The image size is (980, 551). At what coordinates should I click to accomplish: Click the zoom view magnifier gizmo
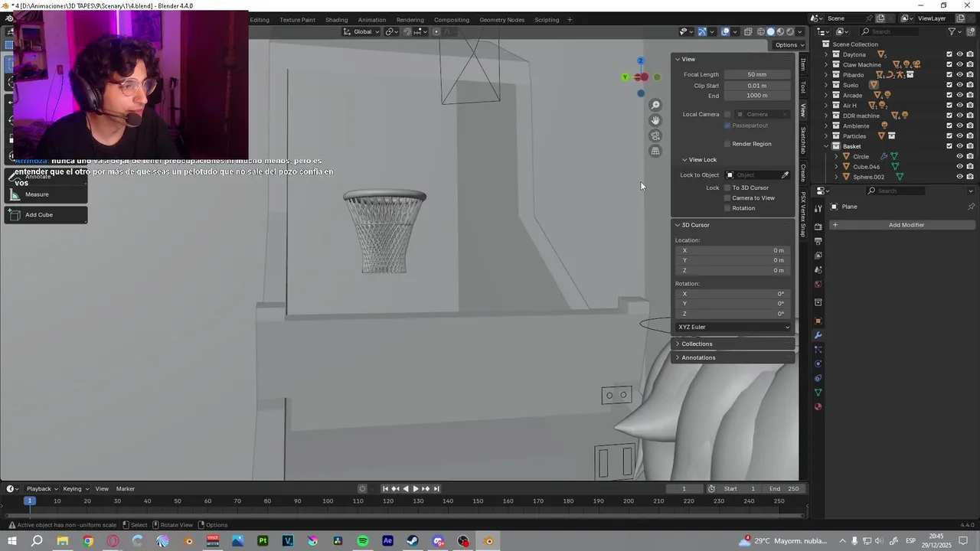click(x=655, y=105)
